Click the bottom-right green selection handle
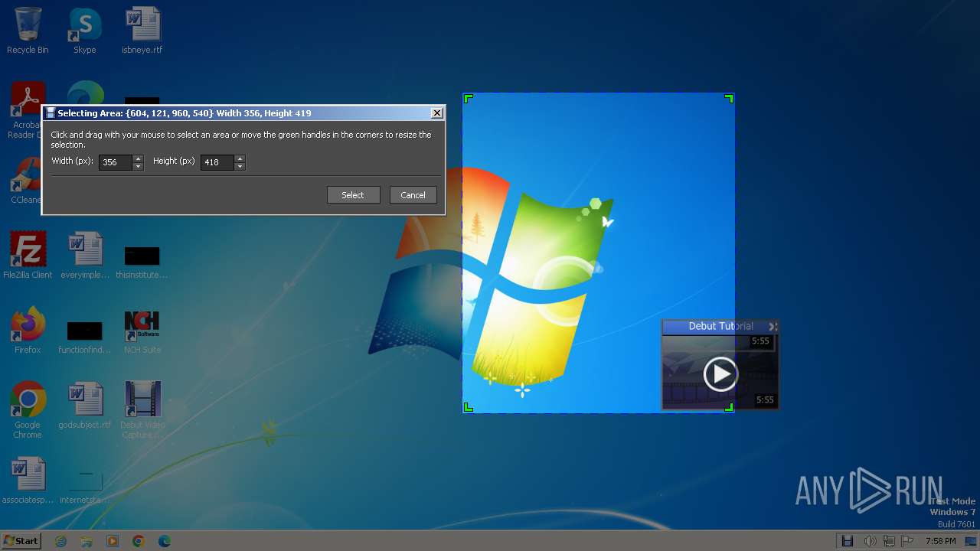The height and width of the screenshot is (551, 980). click(729, 407)
